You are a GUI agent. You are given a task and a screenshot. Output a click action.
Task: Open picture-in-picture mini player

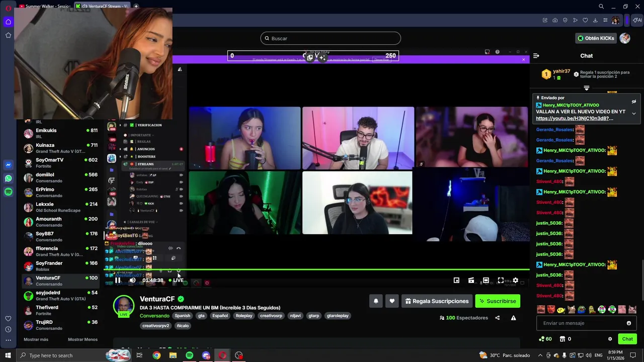point(456,281)
